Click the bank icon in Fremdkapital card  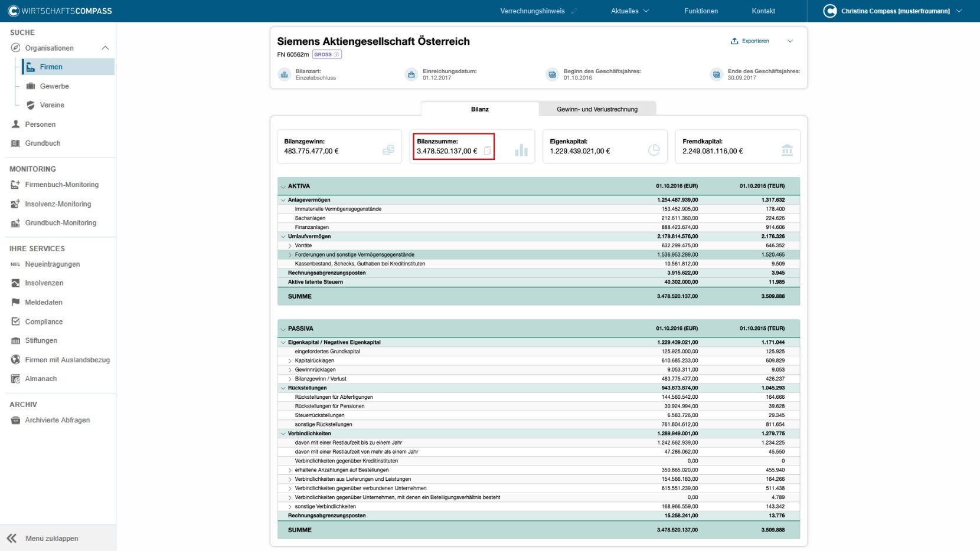point(787,150)
